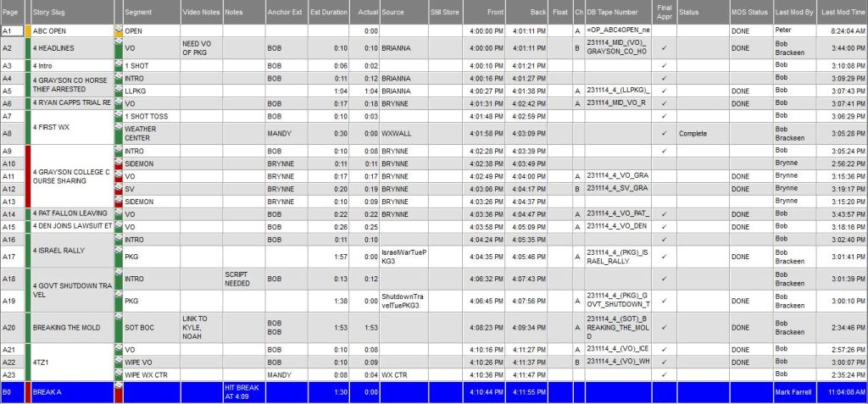Open the Ch cell showing B for 4 HEADLINES

[577, 48]
